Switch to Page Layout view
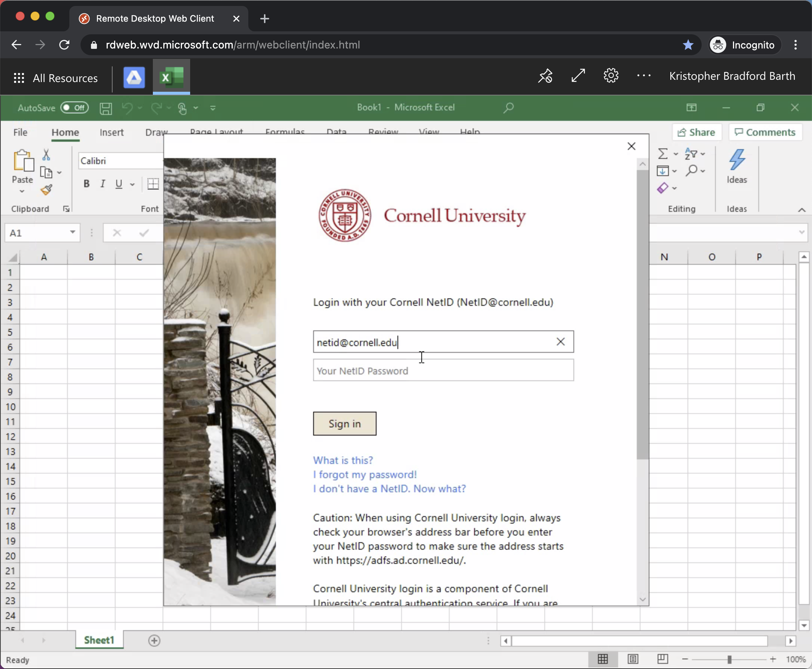Screen dimensions: 812x669 tap(633, 659)
